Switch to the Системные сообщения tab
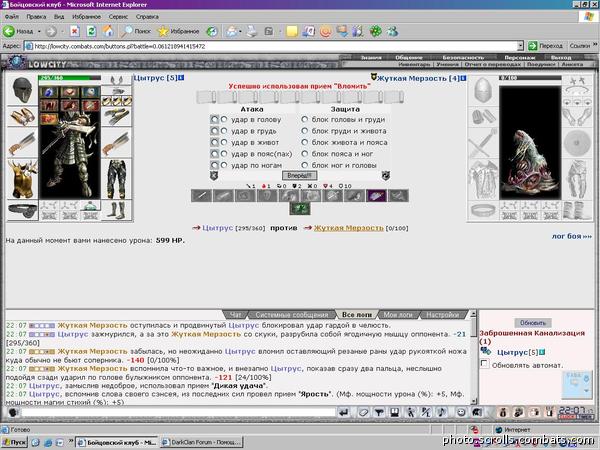The height and width of the screenshot is (450, 600). (292, 315)
